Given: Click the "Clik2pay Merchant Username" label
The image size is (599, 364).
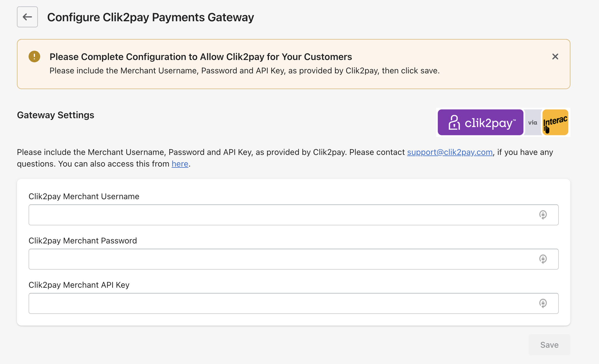Looking at the screenshot, I should 84,197.
